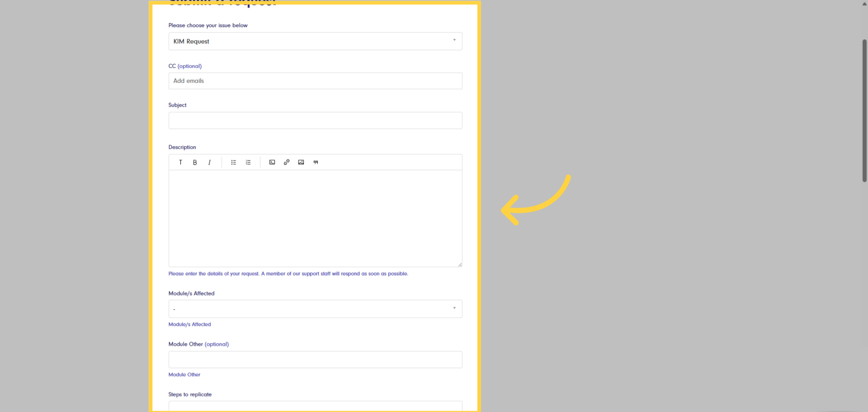Click the Module Other input field

[315, 360]
